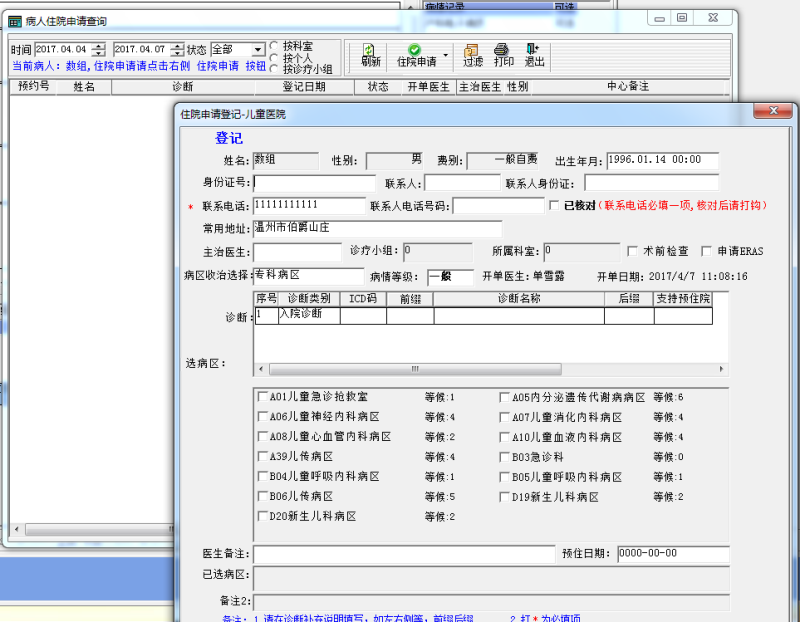Click the 登记日期 column header
Viewport: 800px width, 622px height.
click(304, 87)
